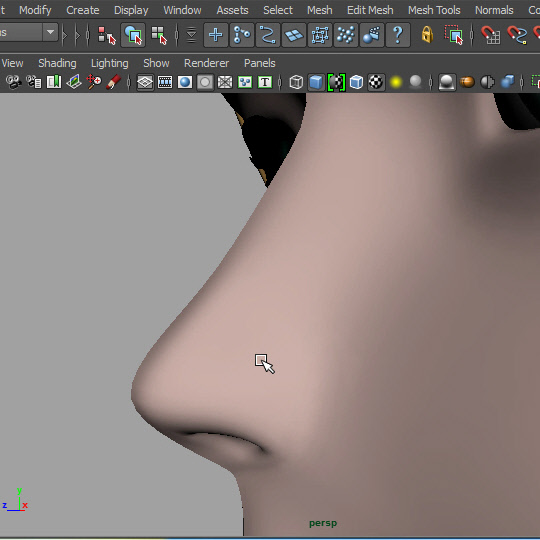The width and height of the screenshot is (540, 540).
Task: Open the Select menu
Action: tap(278, 10)
